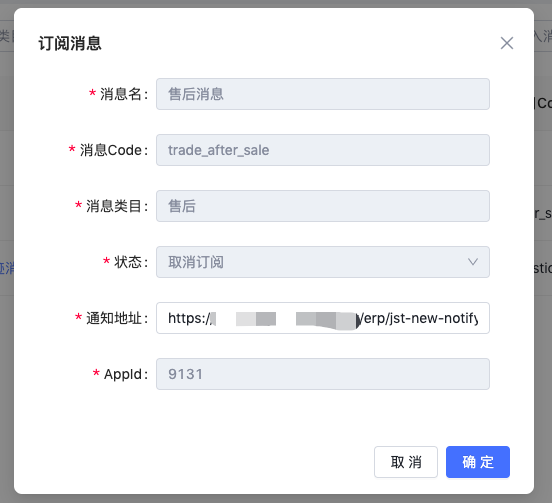The image size is (552, 503).
Task: Click the blue link behind dialog's left edge
Action: click(x=7, y=268)
